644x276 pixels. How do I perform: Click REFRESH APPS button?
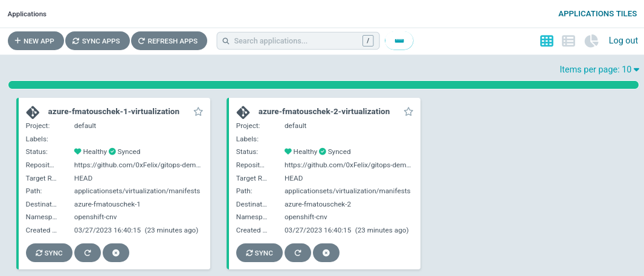169,41
